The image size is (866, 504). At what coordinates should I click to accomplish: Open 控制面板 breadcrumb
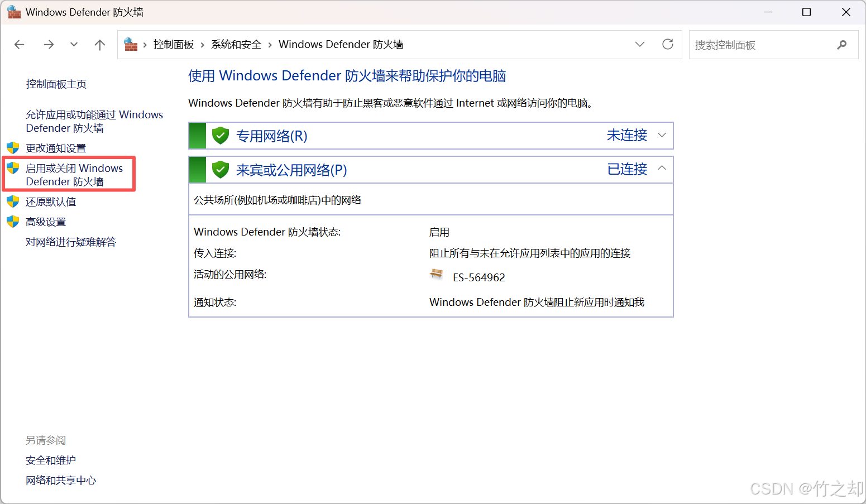[x=174, y=45]
